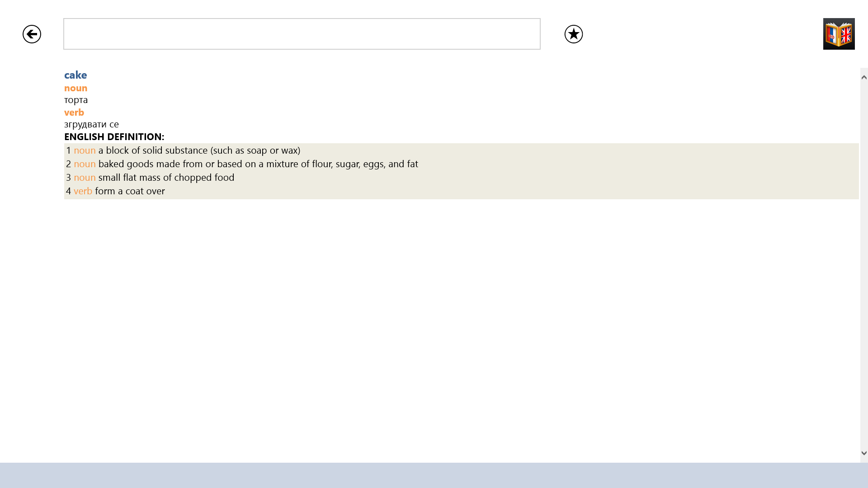Select definition 2 about baked goods
Screen dimensions: 868x488
click(x=258, y=164)
